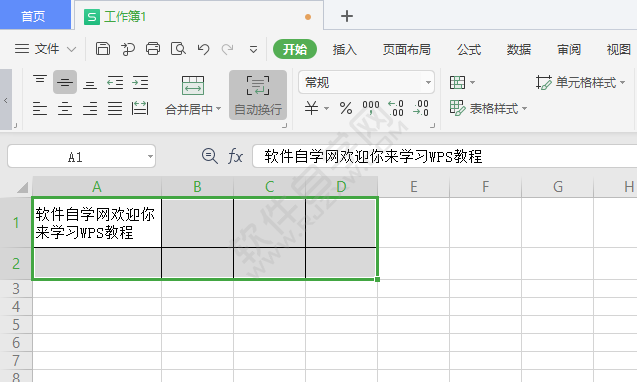Select column A header
The width and height of the screenshot is (637, 382).
click(97, 187)
